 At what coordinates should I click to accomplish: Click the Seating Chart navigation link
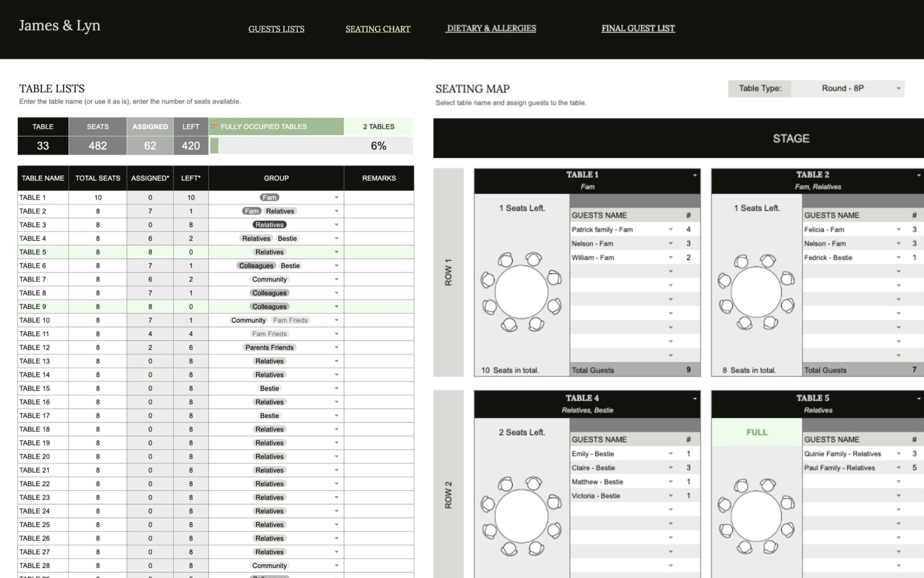click(378, 29)
